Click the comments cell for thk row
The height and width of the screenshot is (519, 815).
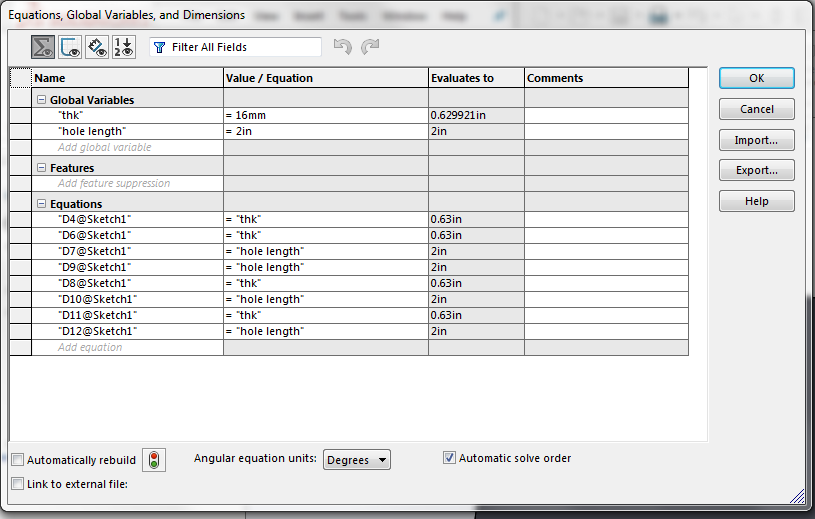pos(607,115)
